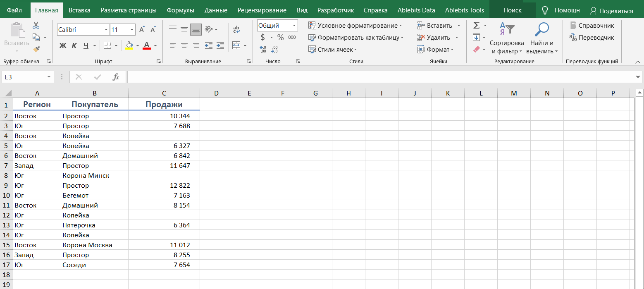Toggle wrap text in the Выравнивание group
Viewport: 644px width, 289px height.
pos(236,30)
